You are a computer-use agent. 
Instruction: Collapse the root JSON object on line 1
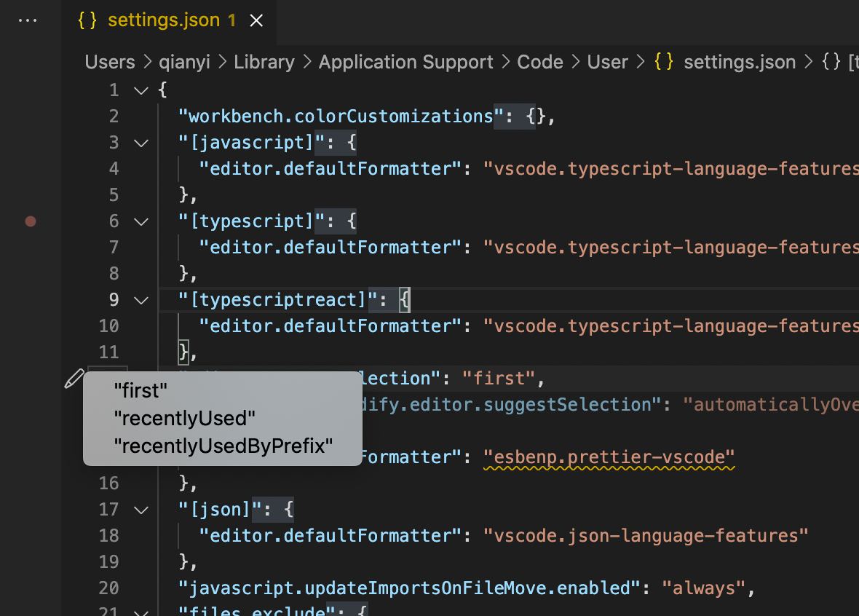click(x=140, y=90)
